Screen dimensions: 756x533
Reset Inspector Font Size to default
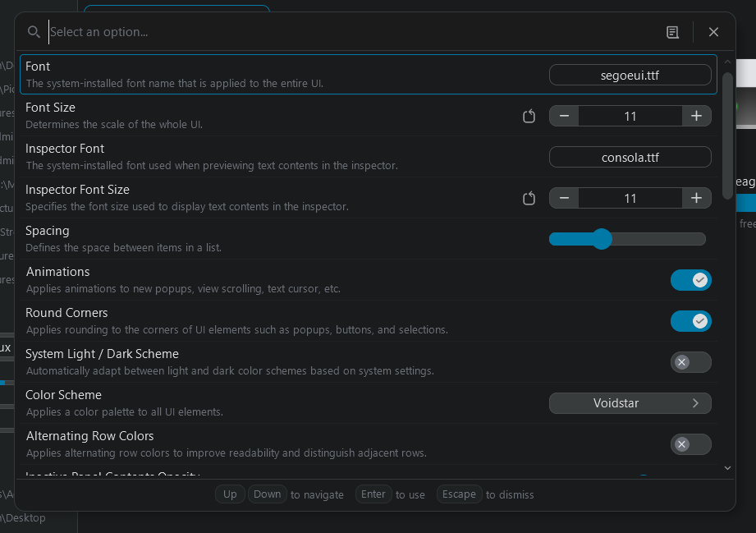529,198
